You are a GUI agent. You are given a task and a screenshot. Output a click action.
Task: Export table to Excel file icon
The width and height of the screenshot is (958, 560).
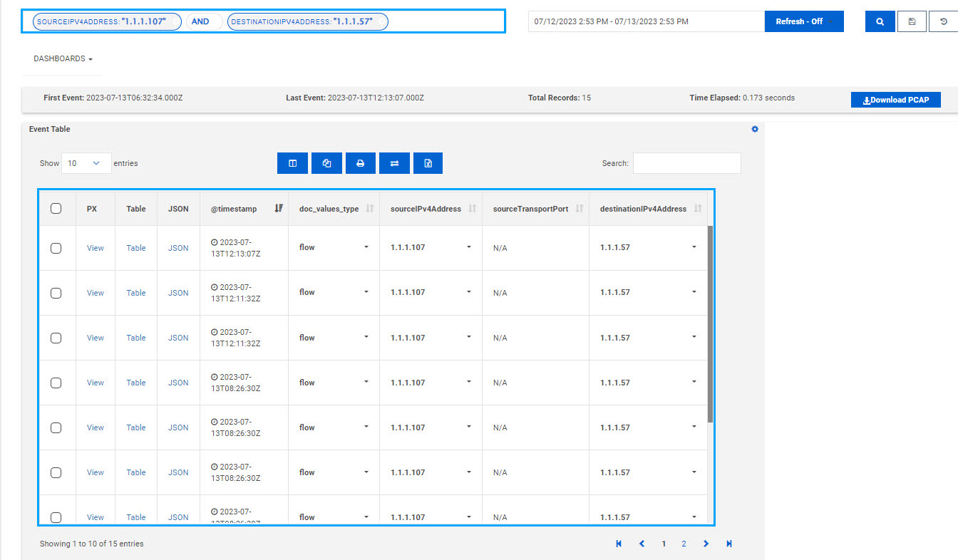[428, 163]
